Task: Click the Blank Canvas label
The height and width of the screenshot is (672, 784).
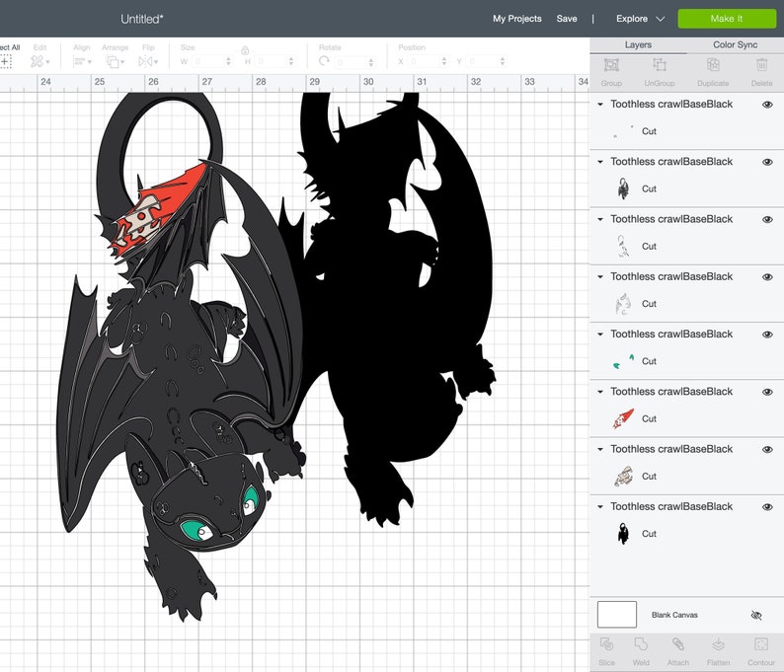Action: click(674, 615)
